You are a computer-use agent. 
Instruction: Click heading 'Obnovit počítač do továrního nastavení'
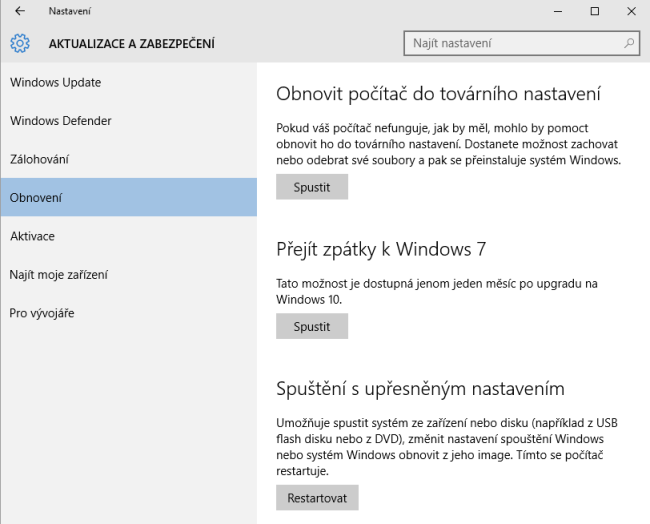point(438,94)
